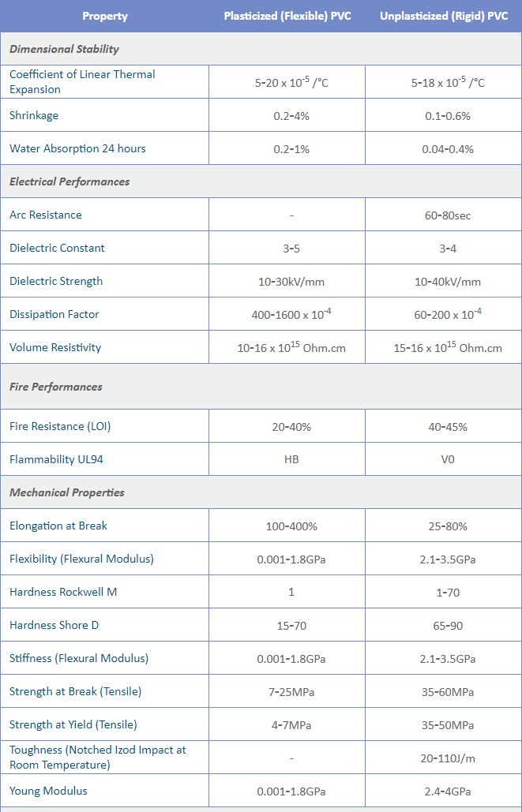Click the Property column header
Viewport: 522px width, 812px height.
tap(105, 16)
